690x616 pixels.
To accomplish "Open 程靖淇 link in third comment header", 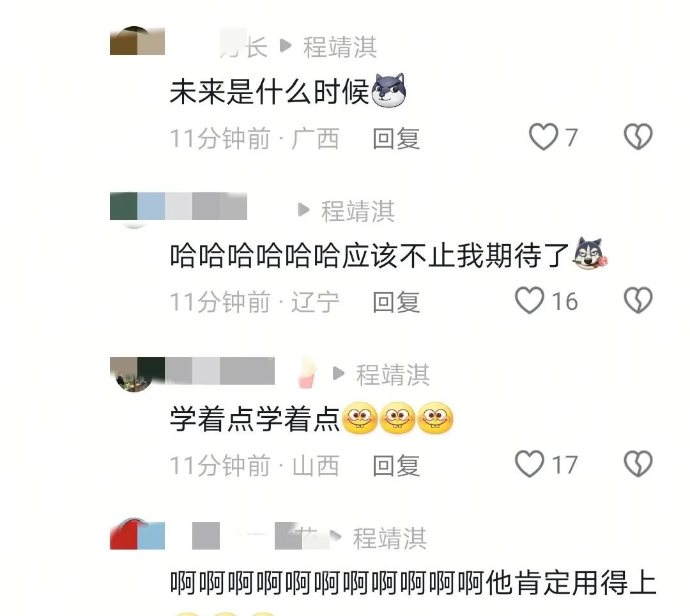I will pyautogui.click(x=393, y=375).
